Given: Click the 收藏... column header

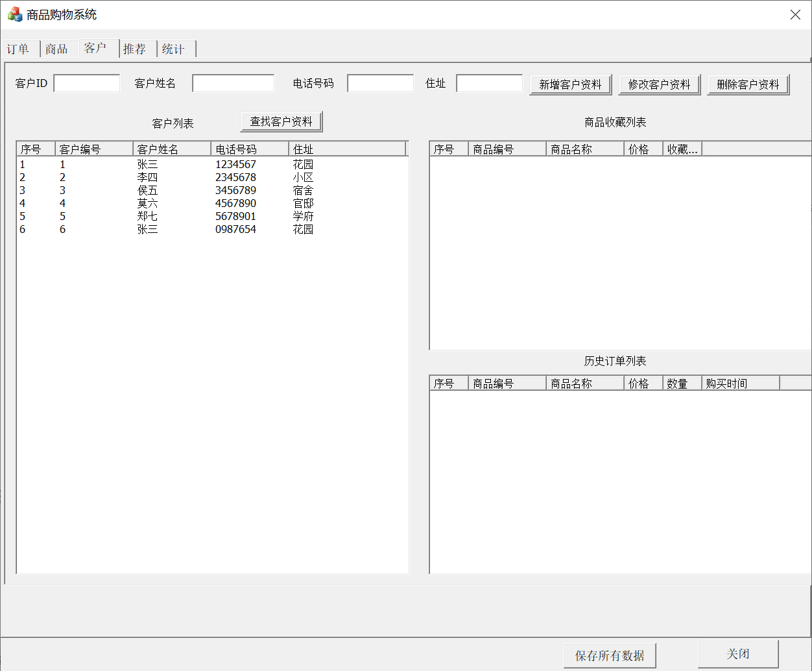Looking at the screenshot, I should 682,149.
